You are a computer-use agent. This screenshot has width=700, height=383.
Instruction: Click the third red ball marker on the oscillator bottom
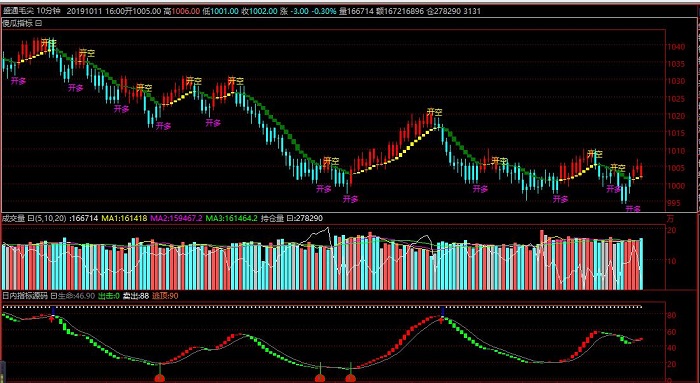pos(350,379)
